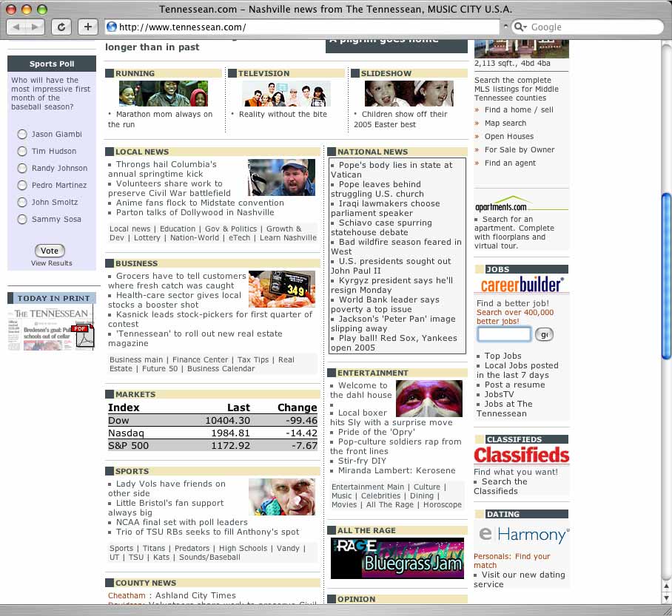Open the Sports fan photo thumbnail

point(281,497)
